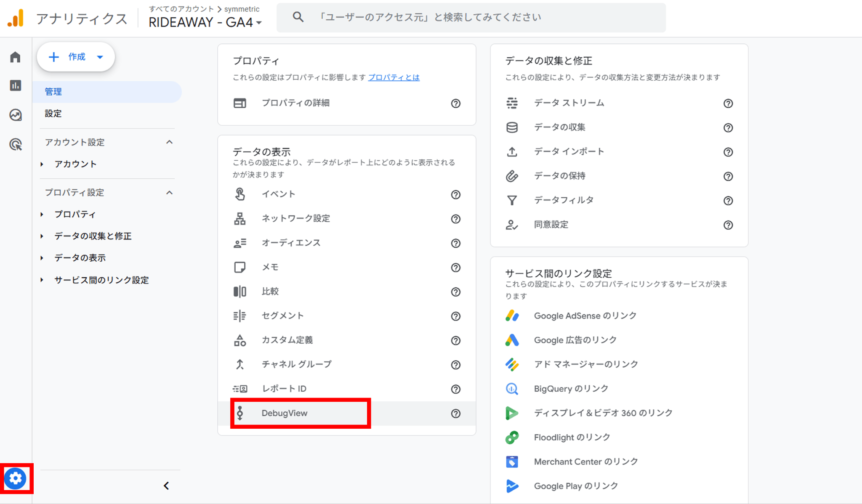The height and width of the screenshot is (504, 862).
Task: Open the Explore icon in left rail
Action: (16, 115)
